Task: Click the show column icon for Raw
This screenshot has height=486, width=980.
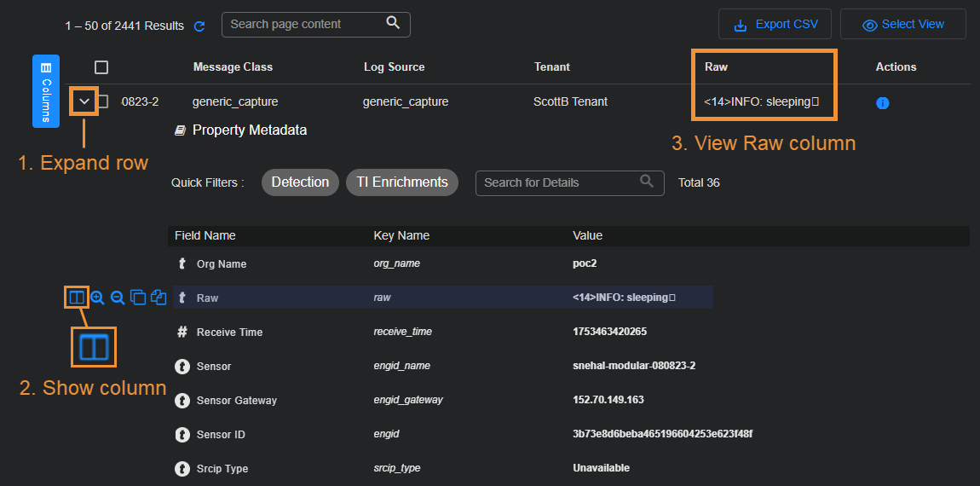Action: tap(77, 298)
